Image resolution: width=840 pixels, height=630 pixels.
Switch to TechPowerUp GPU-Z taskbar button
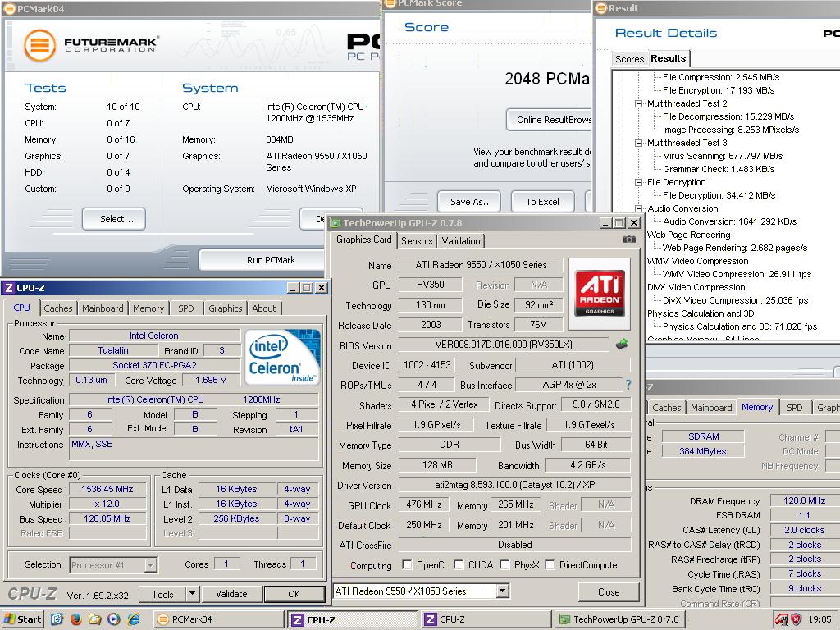[619, 619]
